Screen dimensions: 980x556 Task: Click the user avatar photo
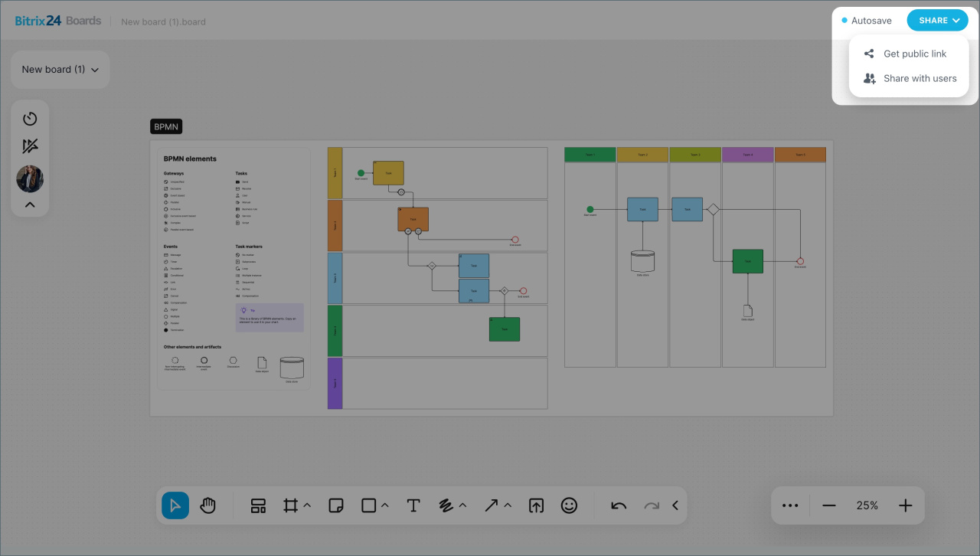coord(30,179)
